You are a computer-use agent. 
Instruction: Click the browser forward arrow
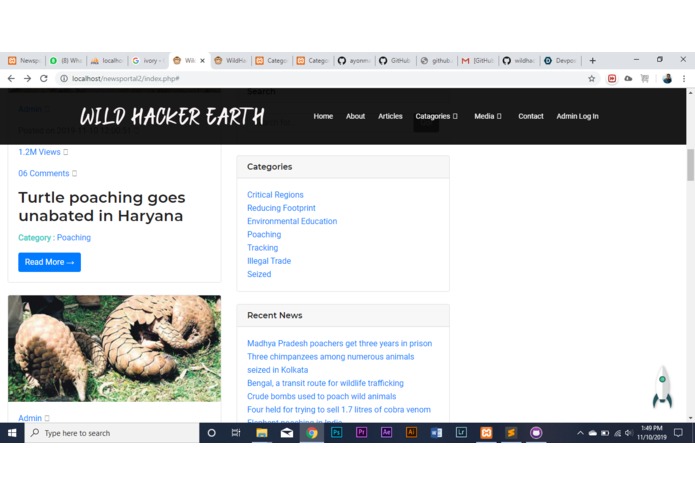pos(27,78)
